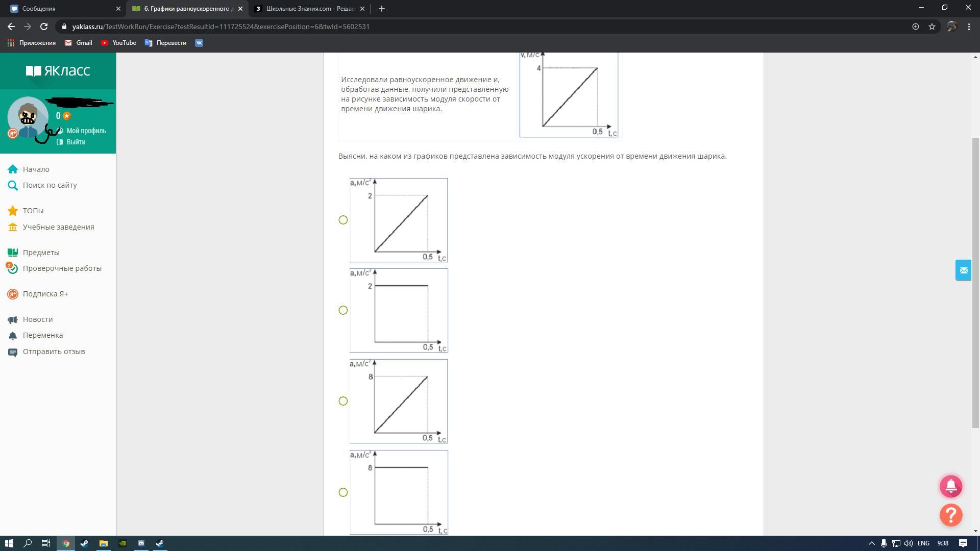
Task: Open the Chrome three-dot menu
Action: coord(969,27)
